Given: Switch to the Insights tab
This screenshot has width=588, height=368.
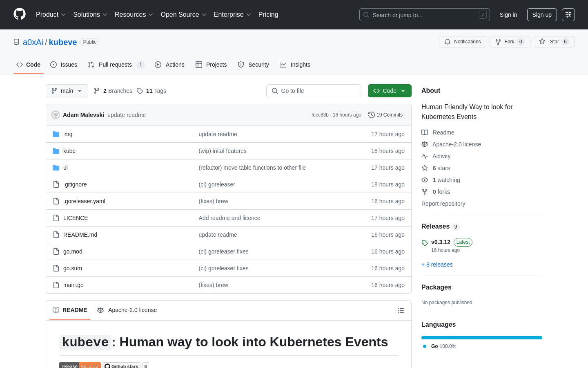Looking at the screenshot, I should pyautogui.click(x=295, y=65).
